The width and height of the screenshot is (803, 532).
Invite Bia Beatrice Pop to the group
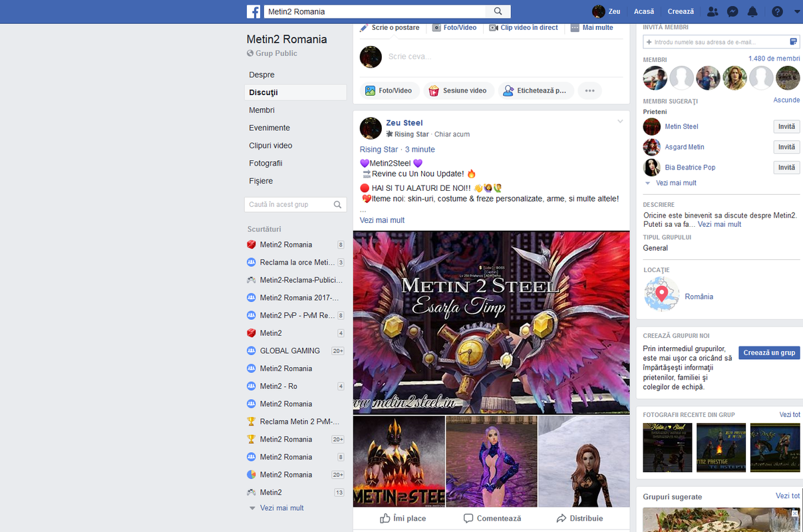pyautogui.click(x=786, y=168)
